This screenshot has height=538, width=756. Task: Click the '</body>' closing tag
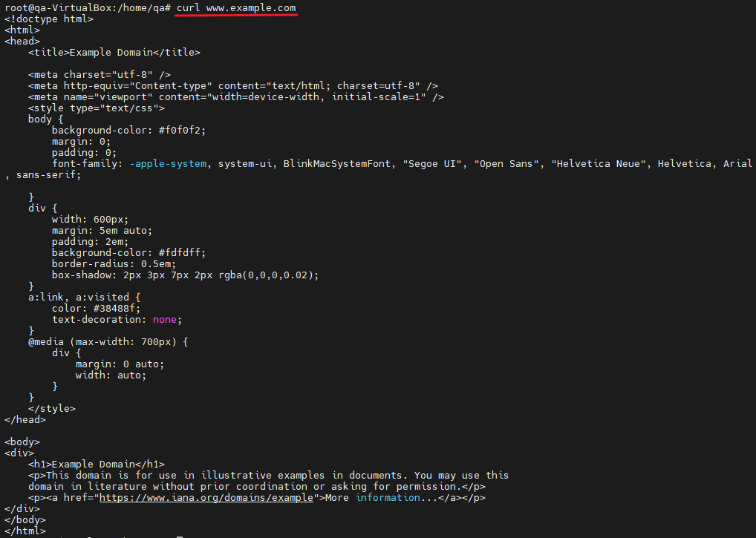(x=25, y=519)
